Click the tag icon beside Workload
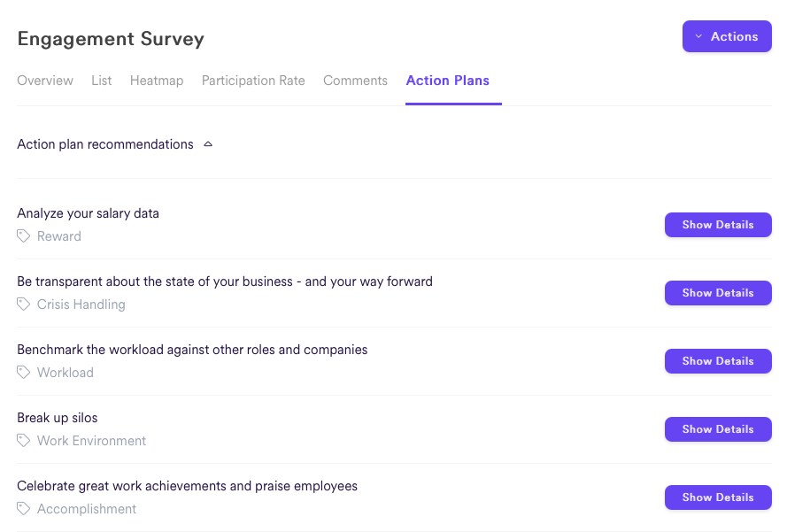Screen dimensions: 787x532 24,373
